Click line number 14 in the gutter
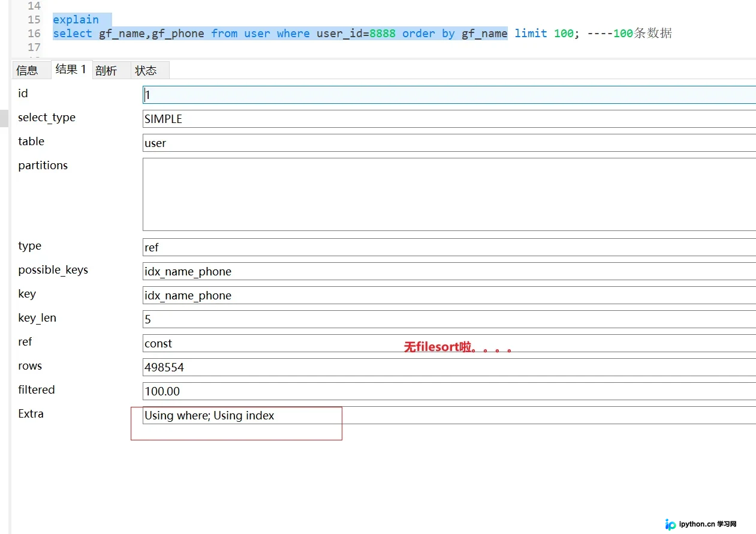The image size is (756, 534). (x=34, y=6)
